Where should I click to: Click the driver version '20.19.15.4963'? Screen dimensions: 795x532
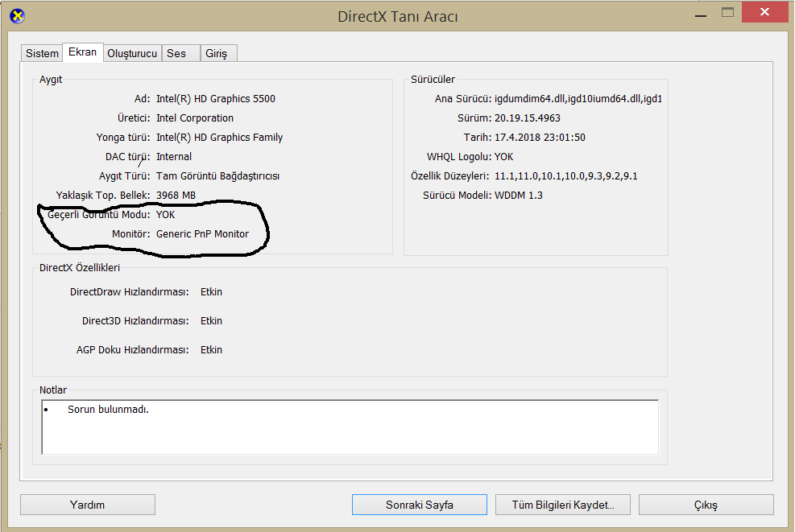click(x=528, y=118)
